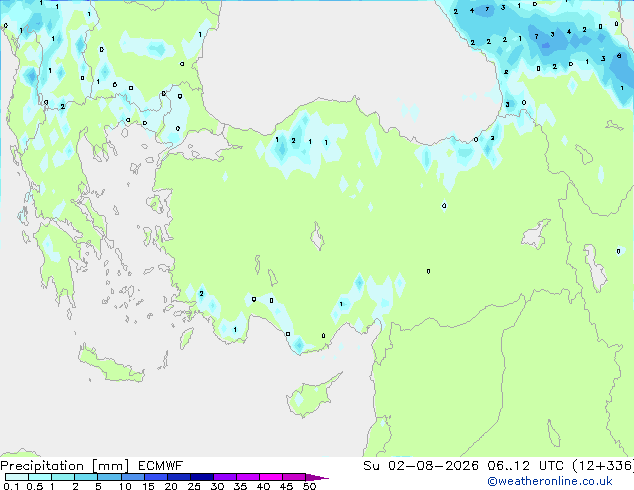Click legend label '40'
Image resolution: width=634 pixels, height=490 pixels.
pyautogui.click(x=263, y=486)
